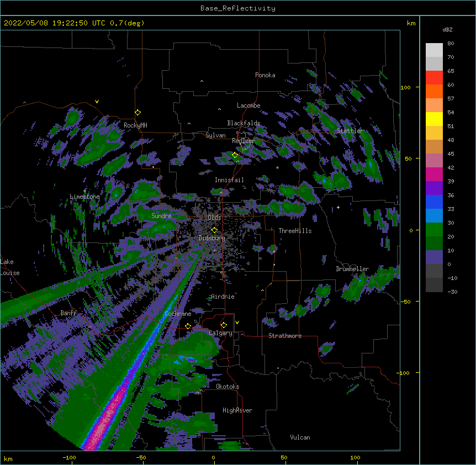Viewport: 476px width, 465px height.
Task: Click yellow diamond marker just below RedDeer label
Action: point(235,155)
